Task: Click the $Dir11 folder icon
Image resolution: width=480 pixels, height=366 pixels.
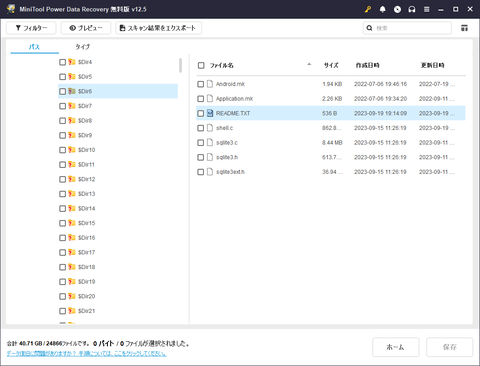Action: (x=72, y=164)
